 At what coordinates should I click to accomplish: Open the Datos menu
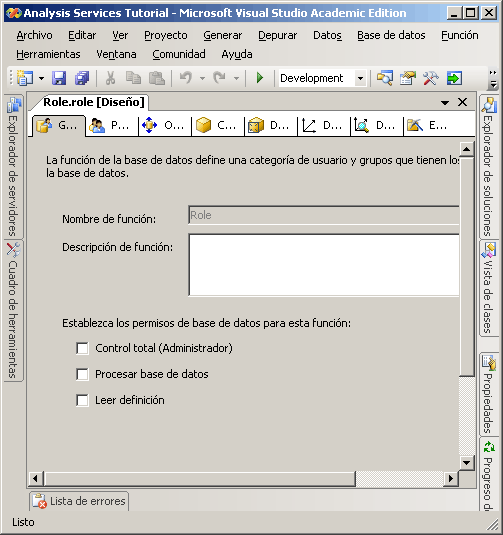327,35
